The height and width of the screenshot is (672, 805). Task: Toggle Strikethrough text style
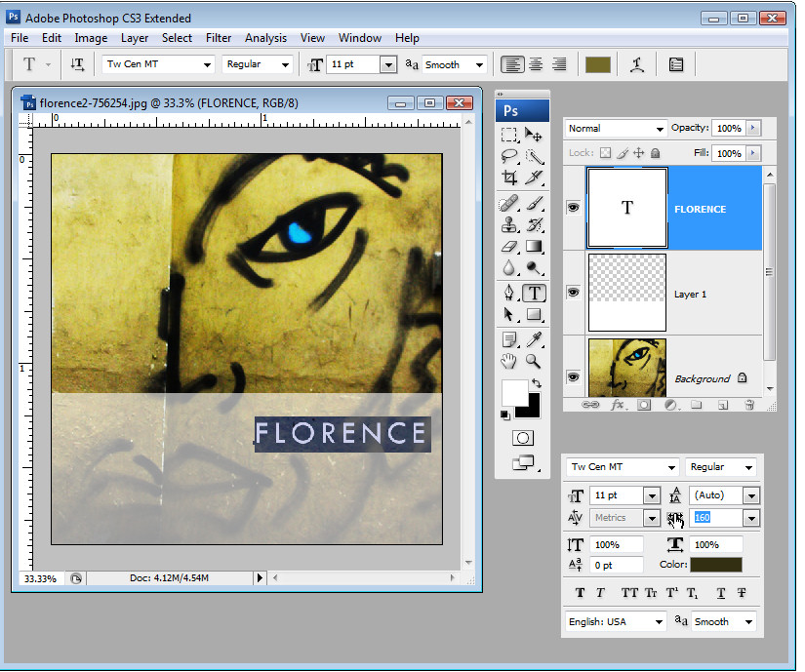coord(742,593)
